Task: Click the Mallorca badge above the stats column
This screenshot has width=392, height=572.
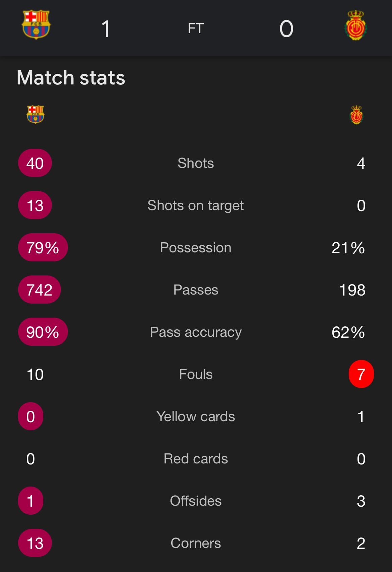Action: (x=356, y=114)
